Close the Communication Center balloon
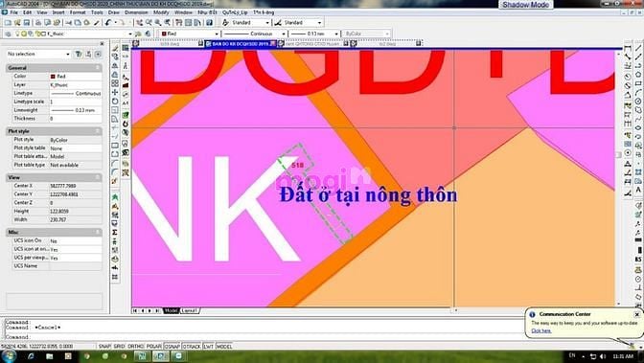Screen dimensions: 644x363 [x=636, y=314]
